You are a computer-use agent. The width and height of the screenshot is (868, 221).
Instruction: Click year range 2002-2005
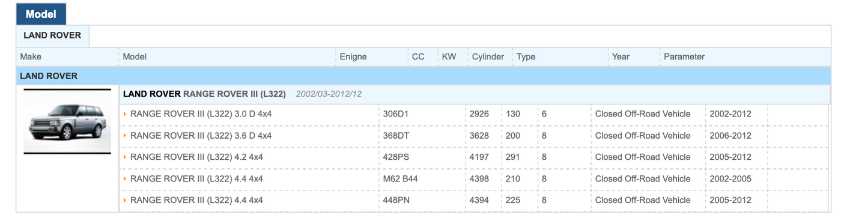[730, 179]
